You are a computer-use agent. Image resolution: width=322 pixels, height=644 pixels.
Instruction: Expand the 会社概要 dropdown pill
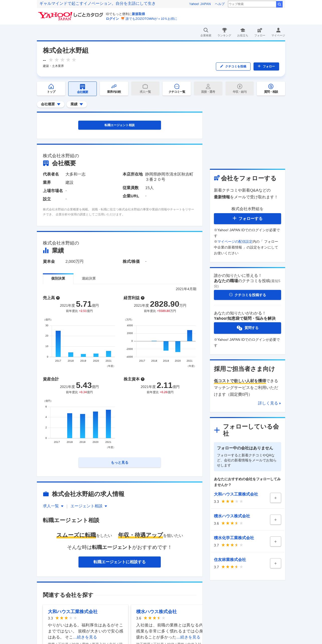51,104
